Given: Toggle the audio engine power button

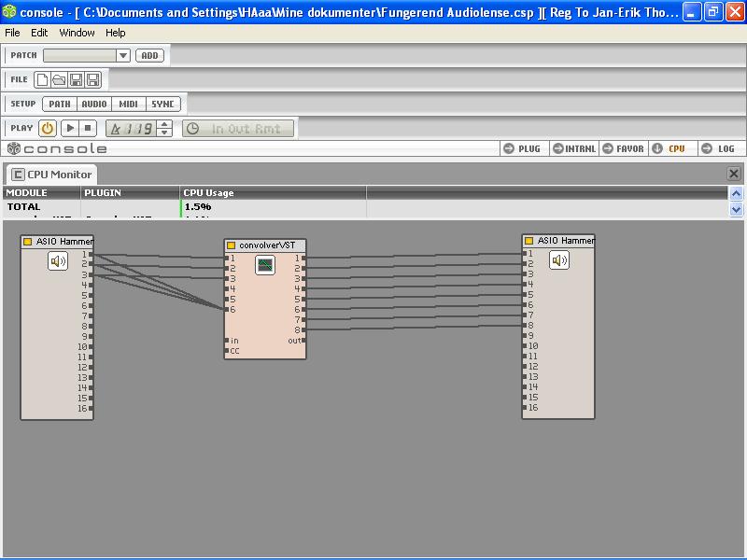Looking at the screenshot, I should (x=48, y=128).
